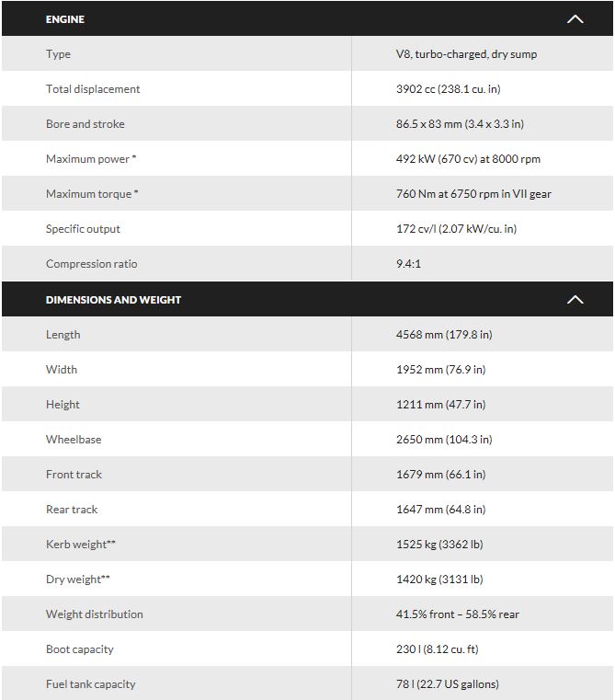Click the Maximum torque row label

coord(92,194)
